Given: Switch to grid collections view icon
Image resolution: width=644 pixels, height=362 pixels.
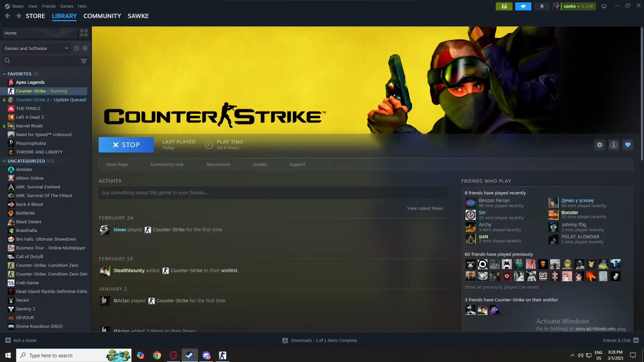Looking at the screenshot, I should [84, 33].
